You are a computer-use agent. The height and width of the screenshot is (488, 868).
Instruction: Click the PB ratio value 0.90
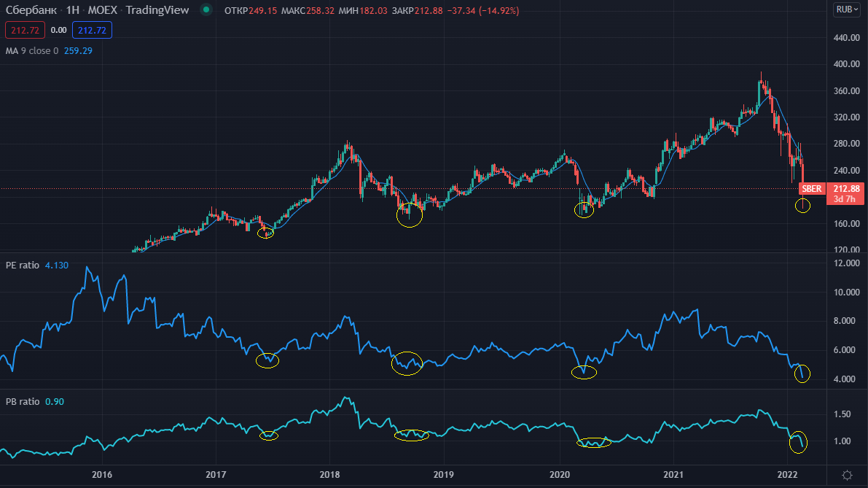click(x=54, y=402)
